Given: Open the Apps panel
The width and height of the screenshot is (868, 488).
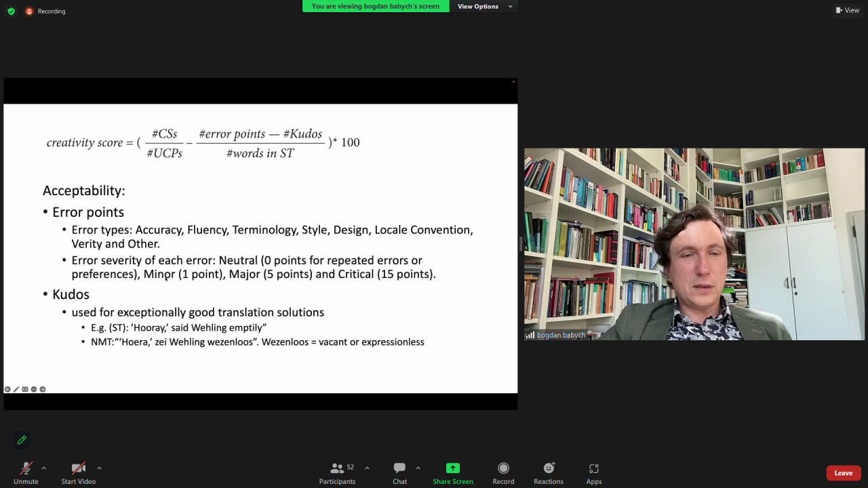Looking at the screenshot, I should (594, 472).
